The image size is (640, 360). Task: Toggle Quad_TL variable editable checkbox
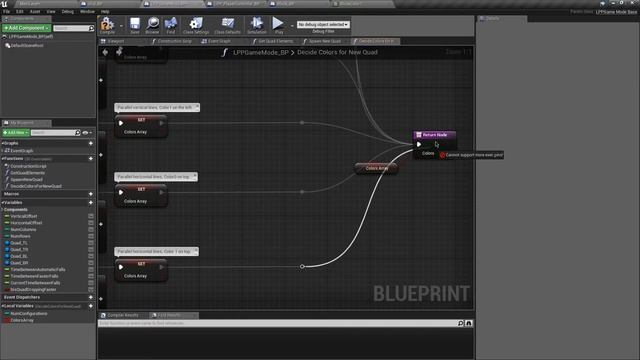click(x=91, y=243)
